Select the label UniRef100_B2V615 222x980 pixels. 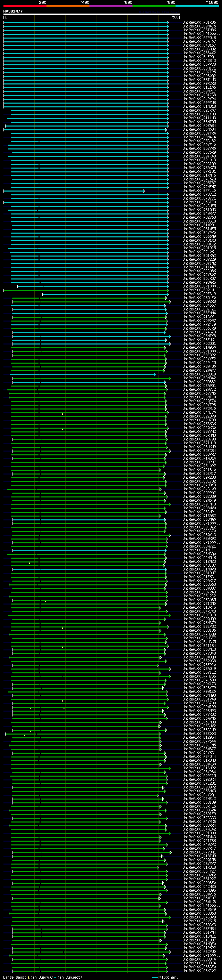point(199,921)
